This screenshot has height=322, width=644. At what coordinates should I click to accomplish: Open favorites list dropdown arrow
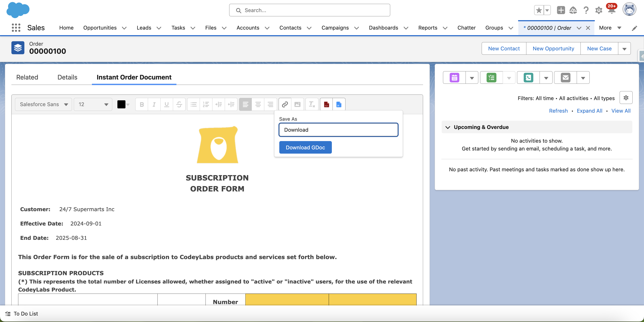547,10
